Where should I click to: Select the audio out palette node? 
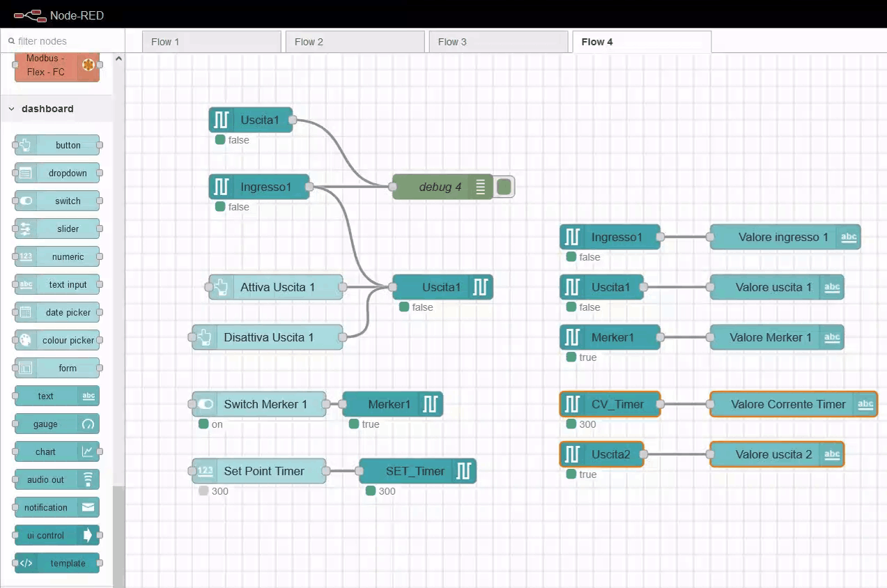(x=56, y=479)
